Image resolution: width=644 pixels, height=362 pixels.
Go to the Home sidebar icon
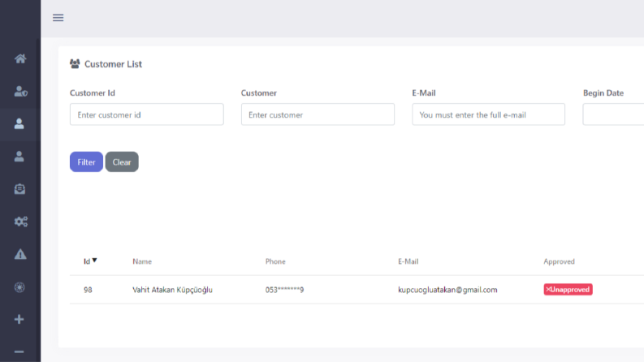[x=20, y=58]
